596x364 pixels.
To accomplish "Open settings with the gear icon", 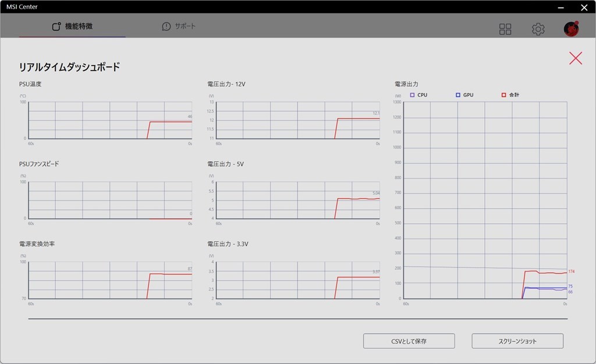I will (538, 29).
